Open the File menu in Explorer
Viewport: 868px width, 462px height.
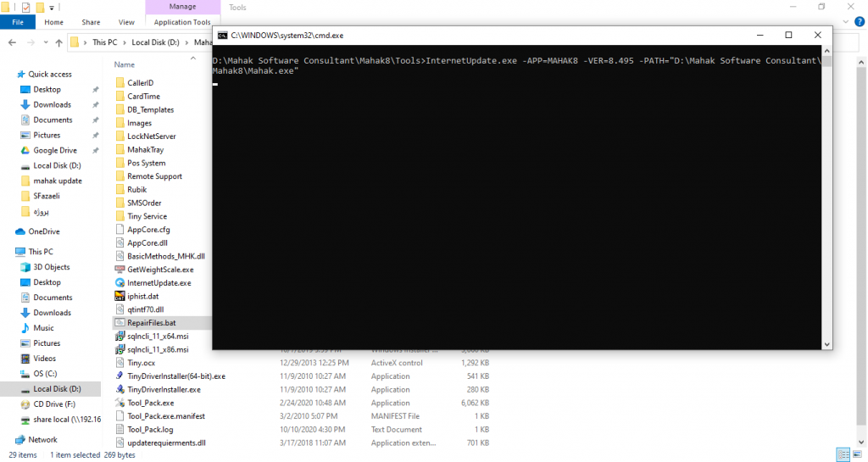18,22
